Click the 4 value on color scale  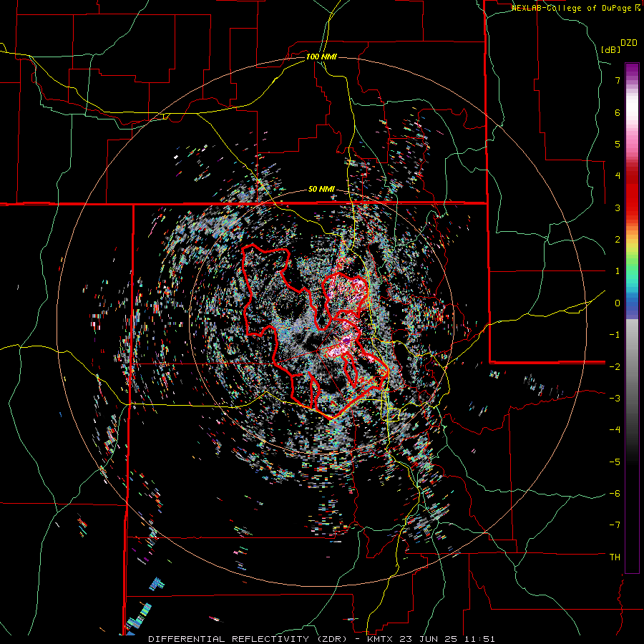pos(618,176)
